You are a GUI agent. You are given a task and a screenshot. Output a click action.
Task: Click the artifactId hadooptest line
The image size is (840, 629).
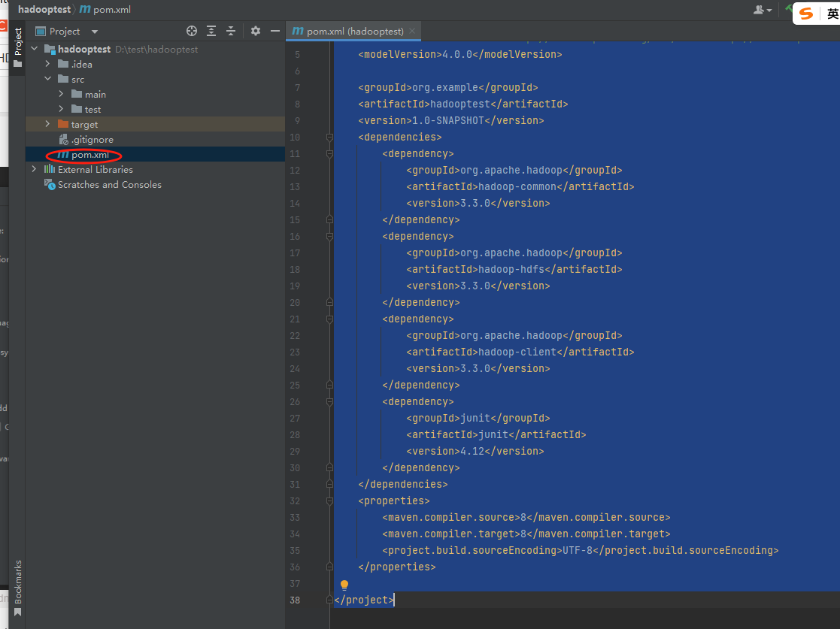coord(462,104)
